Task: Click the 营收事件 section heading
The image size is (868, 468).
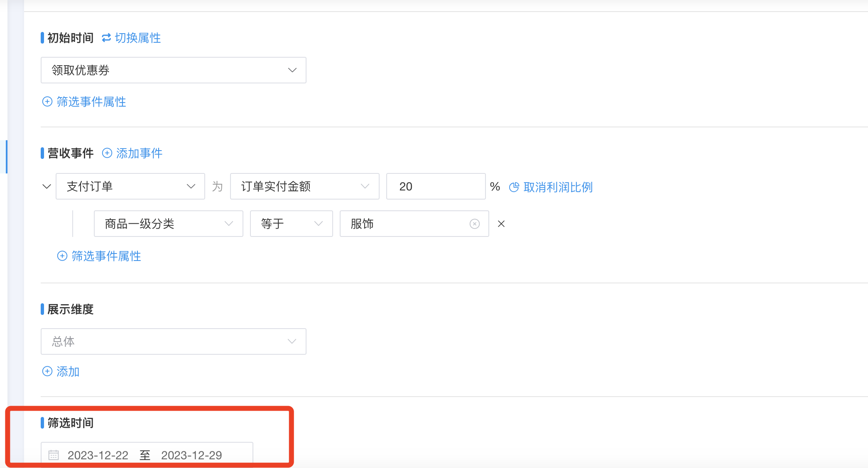Action: (x=71, y=153)
